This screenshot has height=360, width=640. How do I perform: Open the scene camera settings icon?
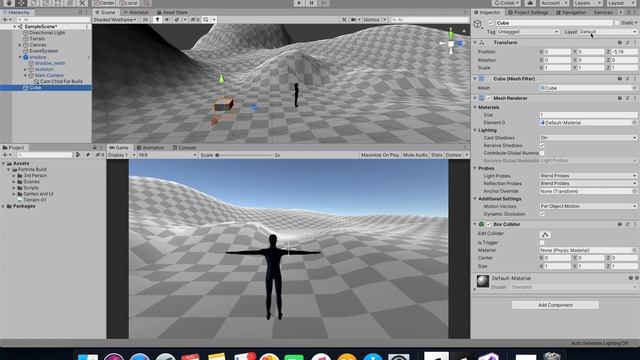point(353,20)
